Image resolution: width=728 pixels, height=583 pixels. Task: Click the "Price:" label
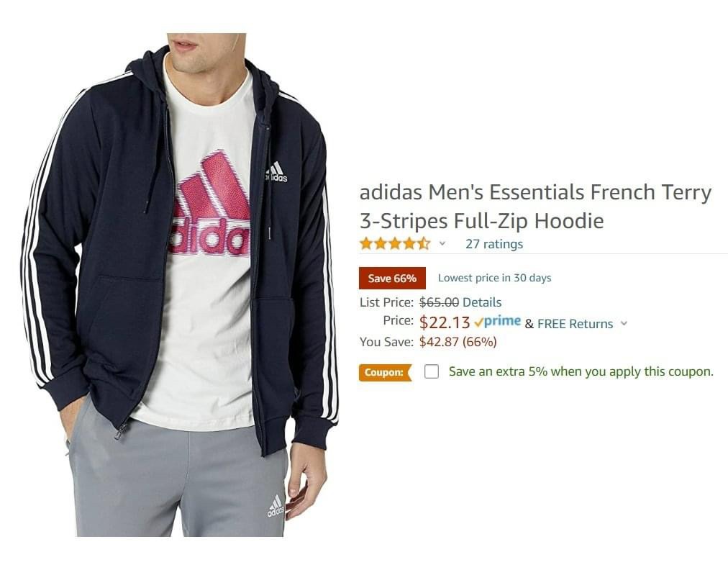tap(398, 321)
